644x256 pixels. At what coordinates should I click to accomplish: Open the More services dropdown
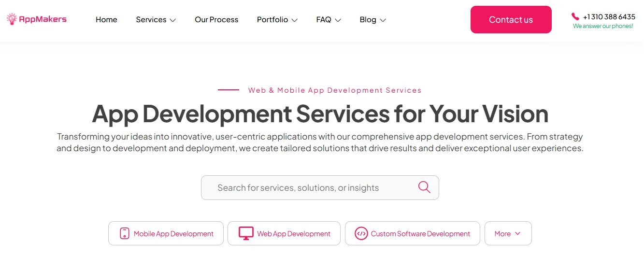click(508, 234)
